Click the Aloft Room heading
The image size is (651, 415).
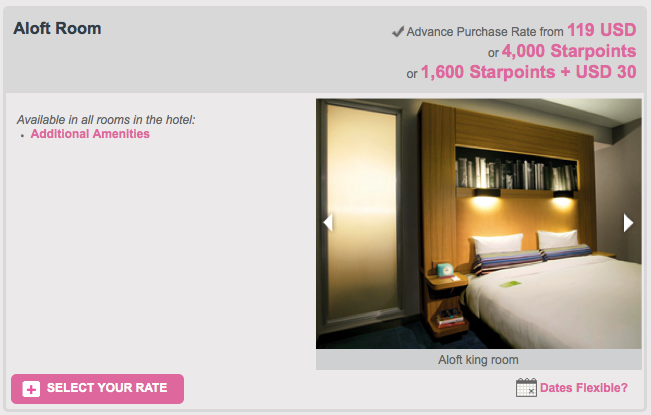[57, 29]
